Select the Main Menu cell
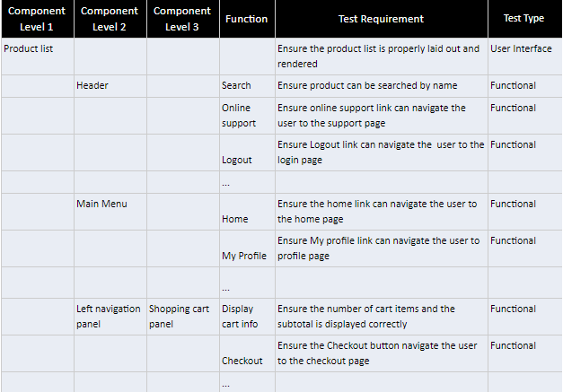563x392 pixels. coord(110,212)
